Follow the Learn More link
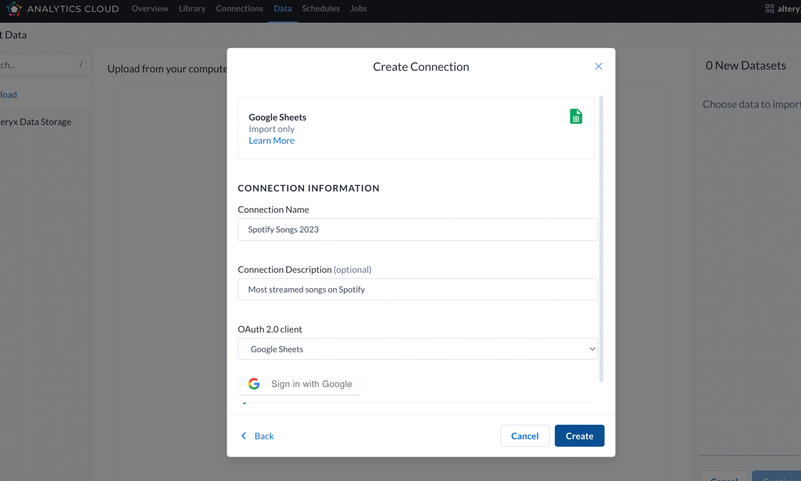 coord(272,141)
